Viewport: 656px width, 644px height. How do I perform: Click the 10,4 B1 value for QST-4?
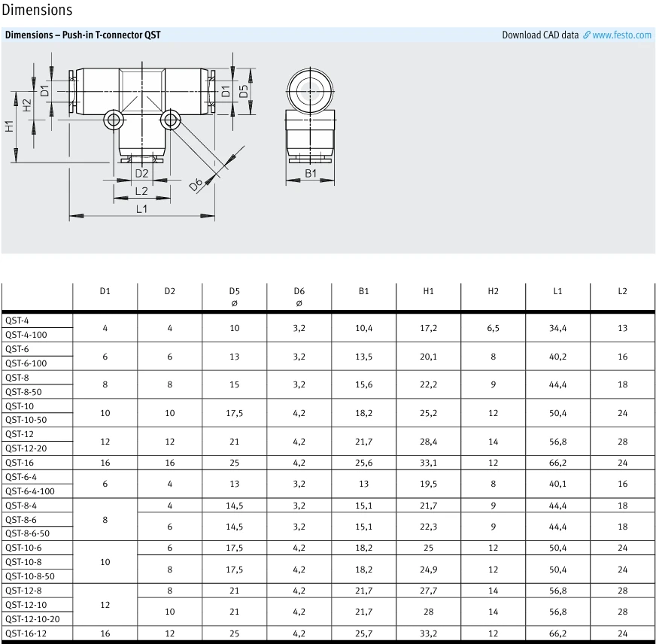click(x=363, y=328)
